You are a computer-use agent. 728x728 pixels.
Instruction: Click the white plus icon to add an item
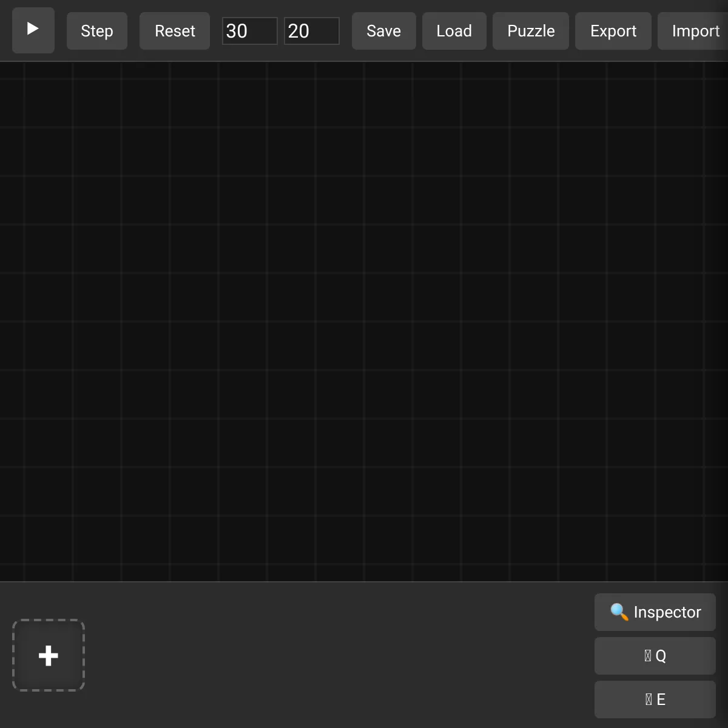49,655
